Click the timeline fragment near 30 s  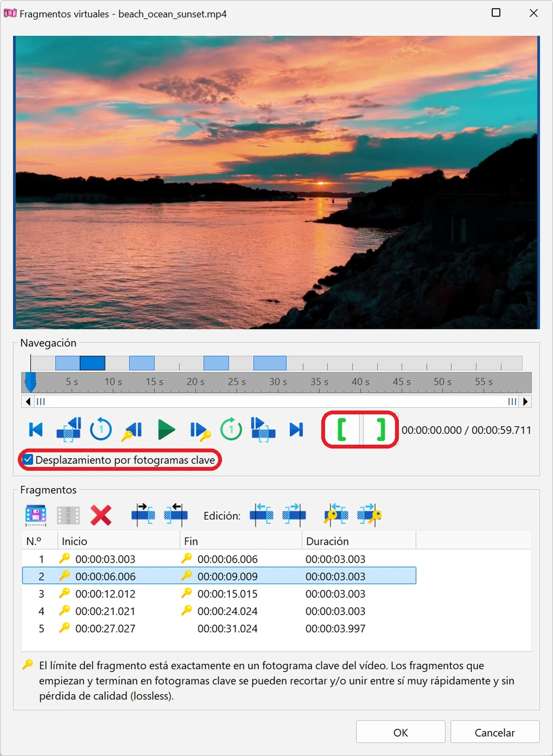pyautogui.click(x=270, y=363)
